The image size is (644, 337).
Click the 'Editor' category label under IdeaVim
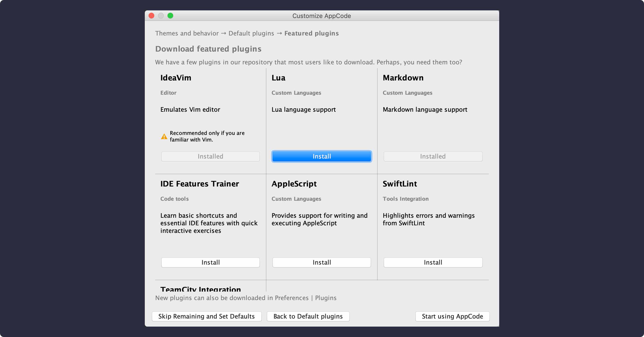point(168,93)
